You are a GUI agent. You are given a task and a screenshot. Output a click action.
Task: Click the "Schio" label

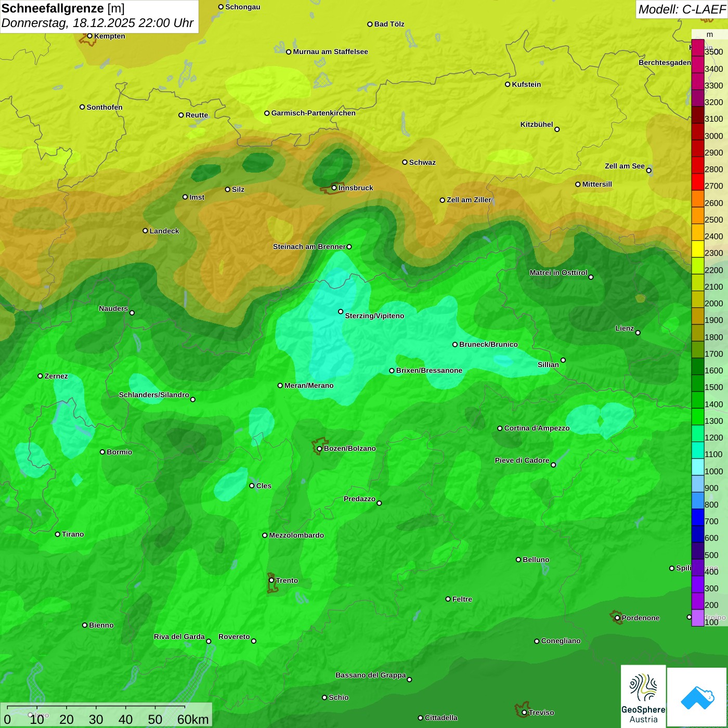tap(339, 697)
